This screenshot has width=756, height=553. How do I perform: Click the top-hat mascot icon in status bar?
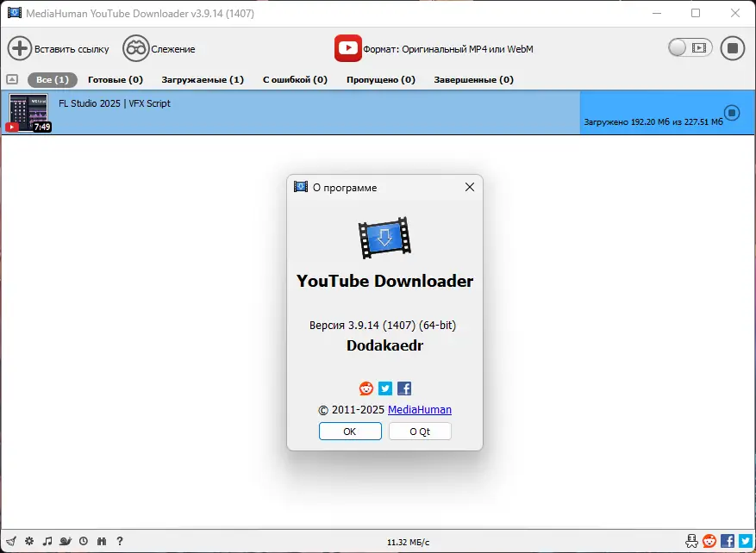tap(692, 541)
